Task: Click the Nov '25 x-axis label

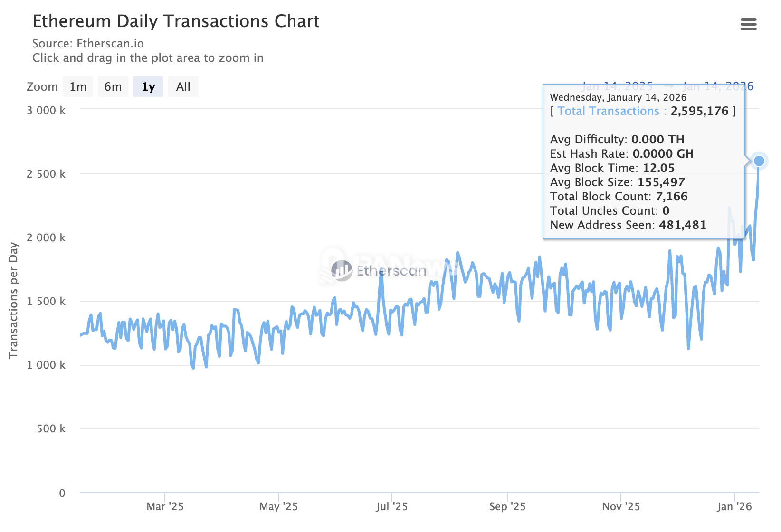Action: pyautogui.click(x=621, y=506)
